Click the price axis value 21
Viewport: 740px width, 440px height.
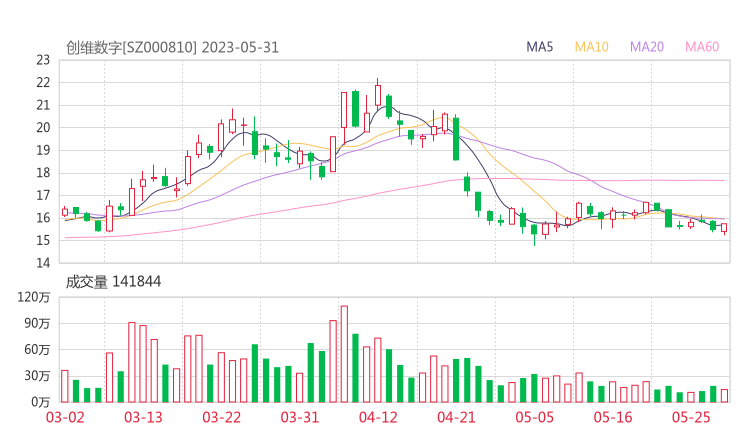coord(43,105)
